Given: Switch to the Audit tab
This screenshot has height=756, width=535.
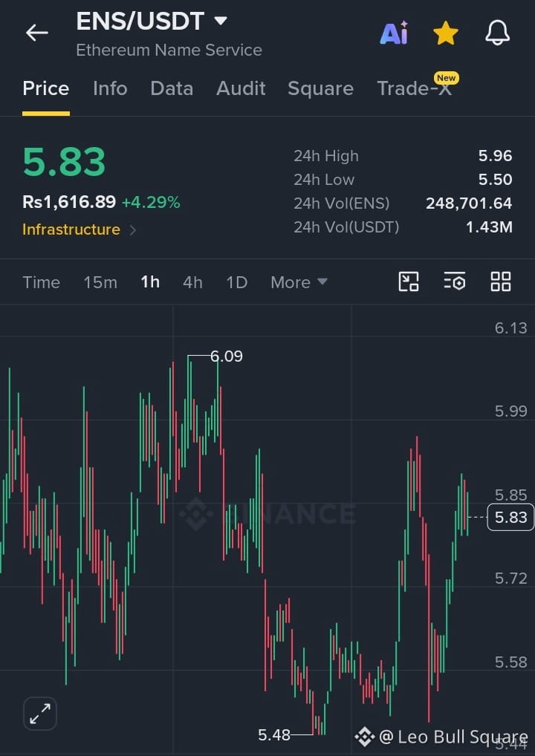Looking at the screenshot, I should tap(241, 88).
